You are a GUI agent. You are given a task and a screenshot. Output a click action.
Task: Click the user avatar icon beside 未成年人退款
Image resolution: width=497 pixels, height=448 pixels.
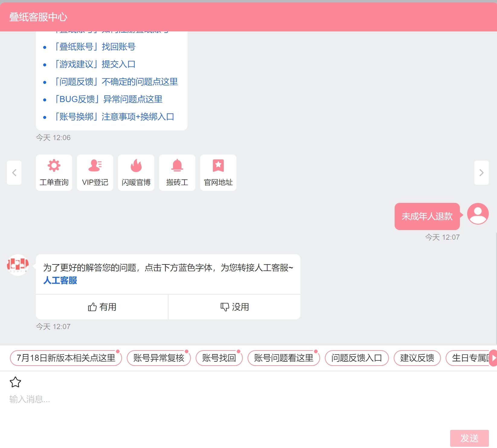click(478, 214)
